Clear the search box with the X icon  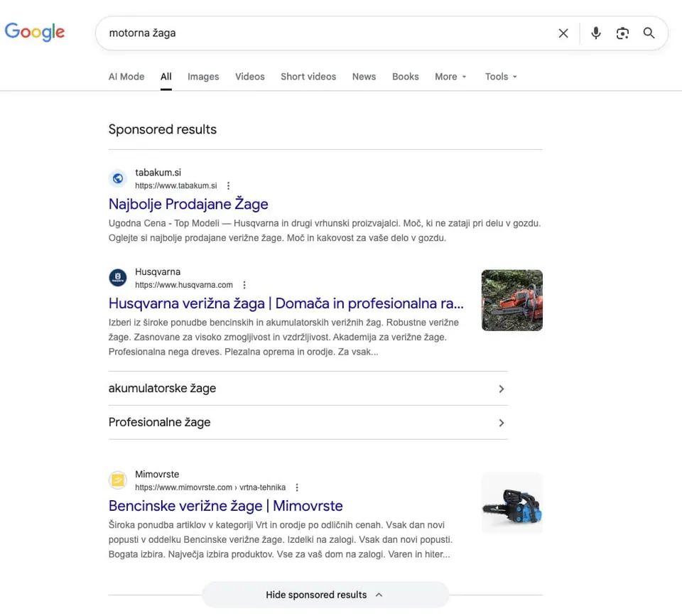click(563, 33)
